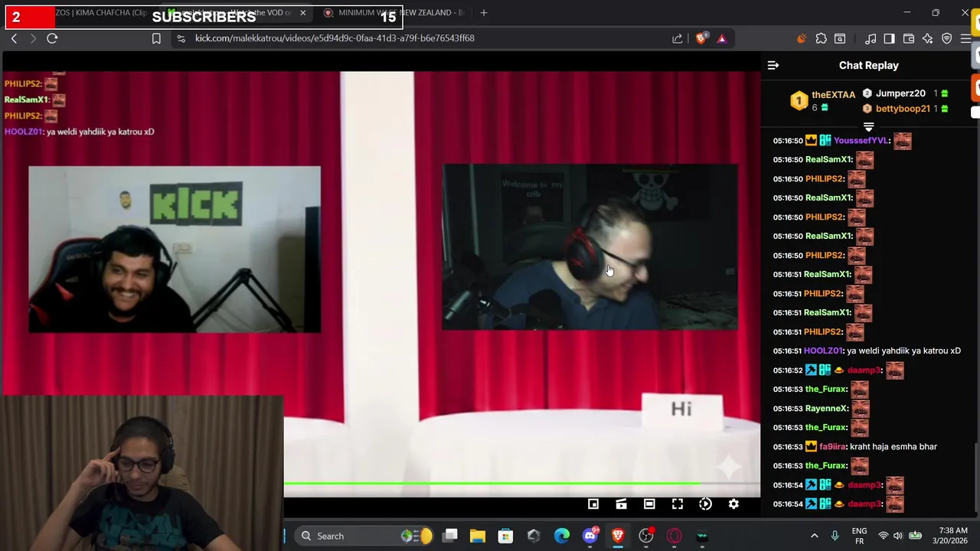Viewport: 980px width, 551px height.
Task: Click the chat replay scrollbar
Action: 975,478
